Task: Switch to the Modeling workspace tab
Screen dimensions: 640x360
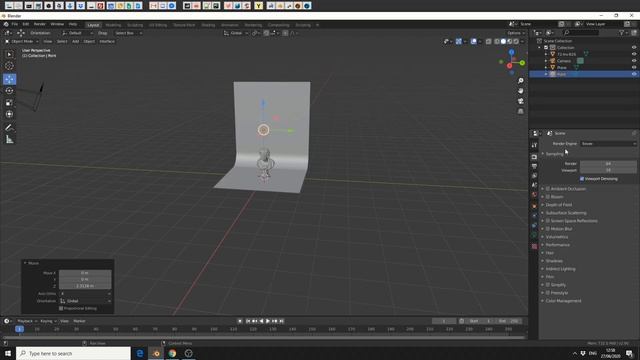Action: point(113,25)
